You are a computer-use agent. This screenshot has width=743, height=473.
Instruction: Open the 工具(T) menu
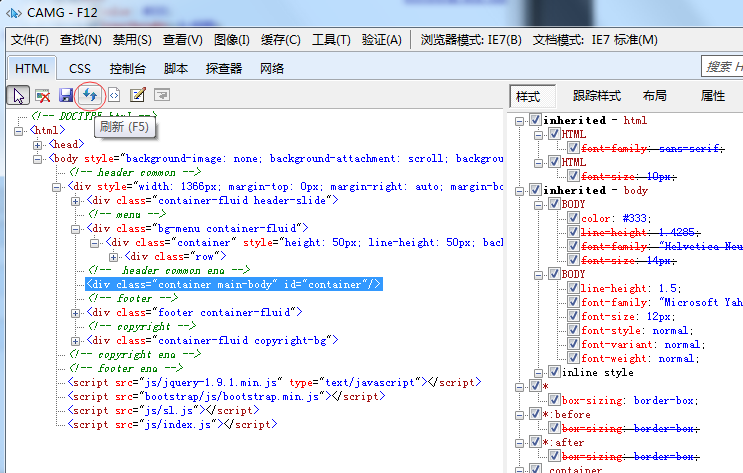click(331, 40)
